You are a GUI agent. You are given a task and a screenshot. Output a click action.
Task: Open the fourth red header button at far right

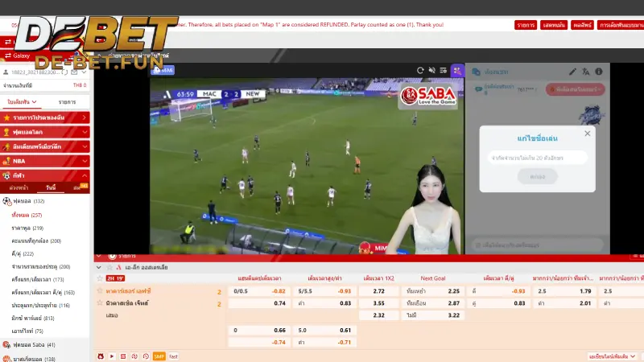click(x=621, y=25)
